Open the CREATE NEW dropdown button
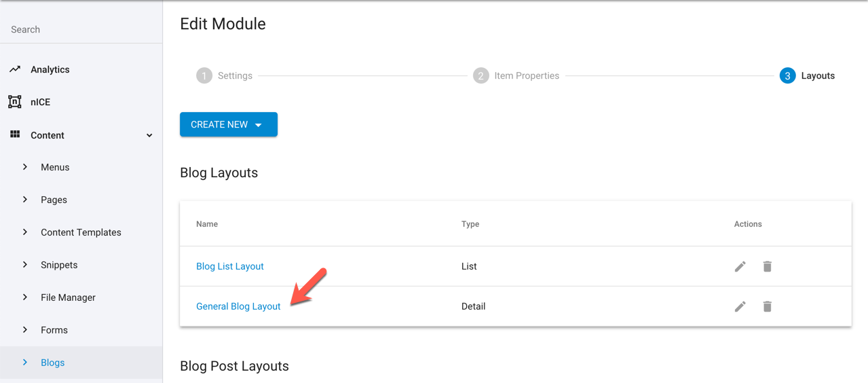This screenshot has height=383, width=868. point(229,124)
